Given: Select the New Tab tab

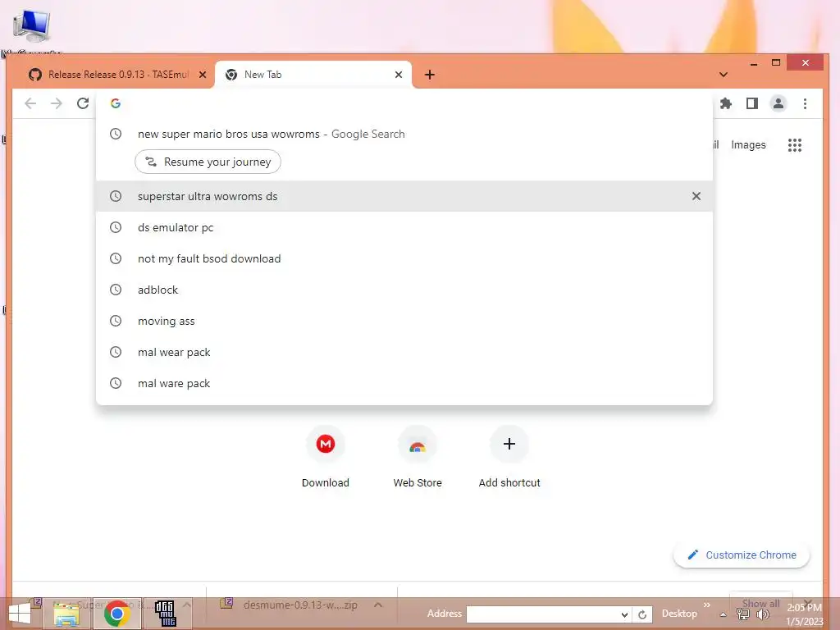Looking at the screenshot, I should point(313,75).
